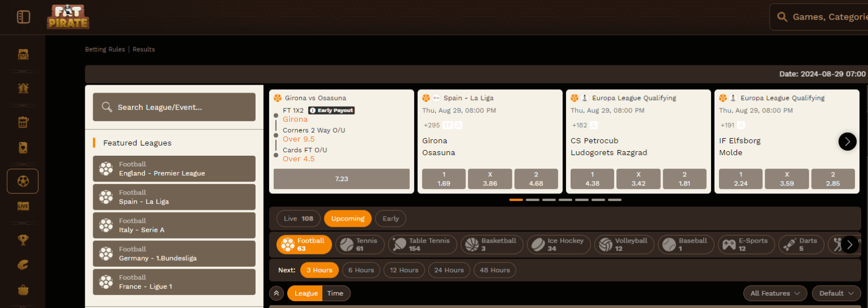
Task: Open the Betting Rules link
Action: [x=106, y=50]
